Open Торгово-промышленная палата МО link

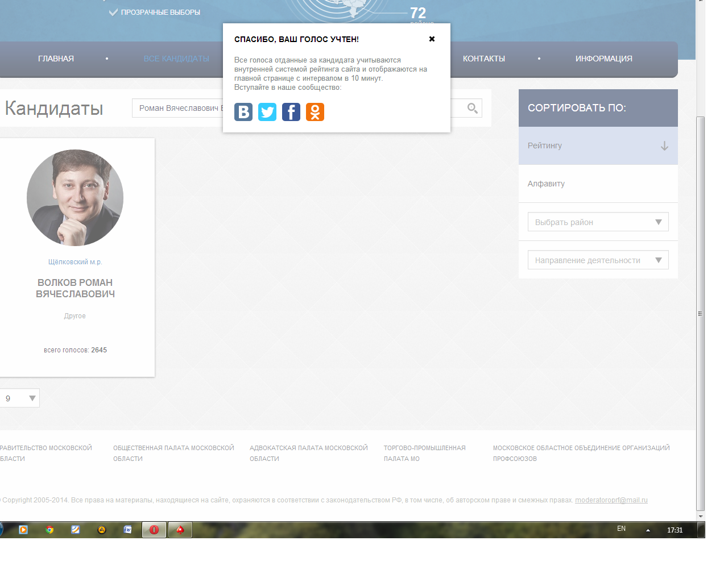[x=424, y=453]
